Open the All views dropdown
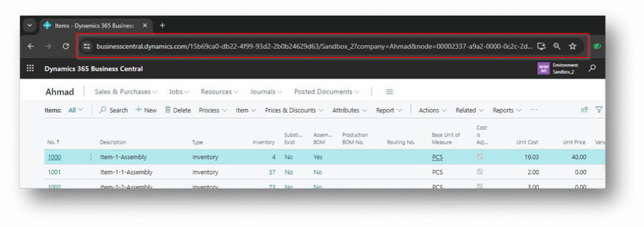Screen dimensions: 644x227 pos(75,110)
